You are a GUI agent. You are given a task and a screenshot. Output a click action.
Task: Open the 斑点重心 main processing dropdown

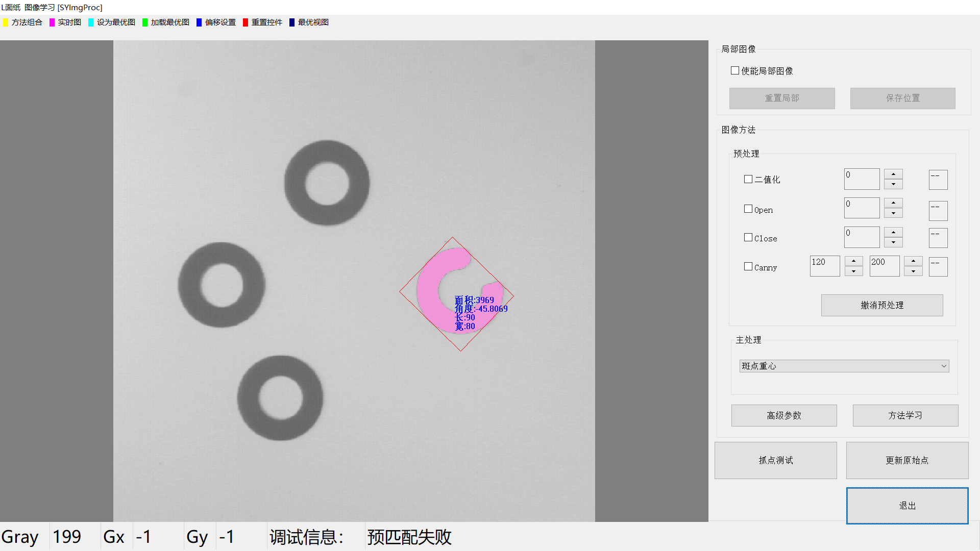click(x=844, y=366)
